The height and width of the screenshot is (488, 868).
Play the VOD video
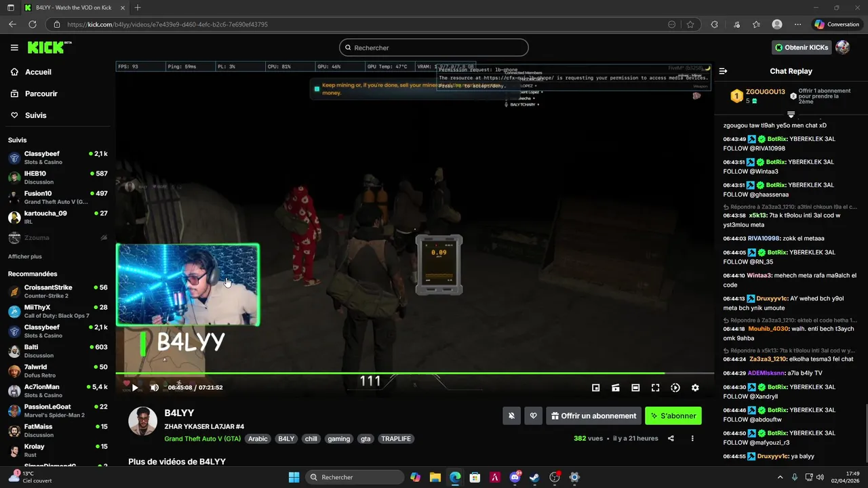click(135, 388)
